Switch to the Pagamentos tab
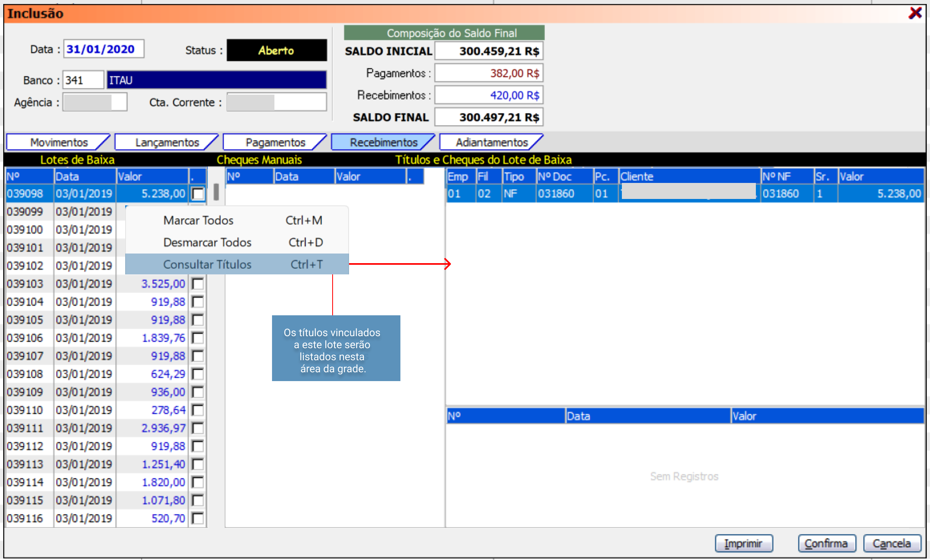 275,142
